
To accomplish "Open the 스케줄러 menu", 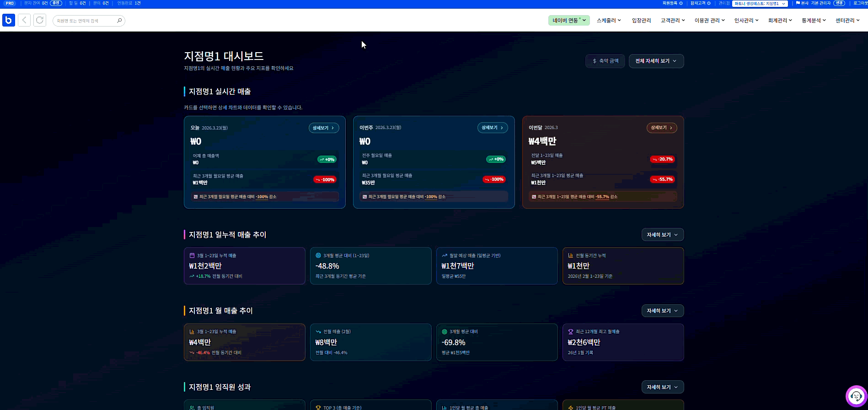I will tap(609, 20).
